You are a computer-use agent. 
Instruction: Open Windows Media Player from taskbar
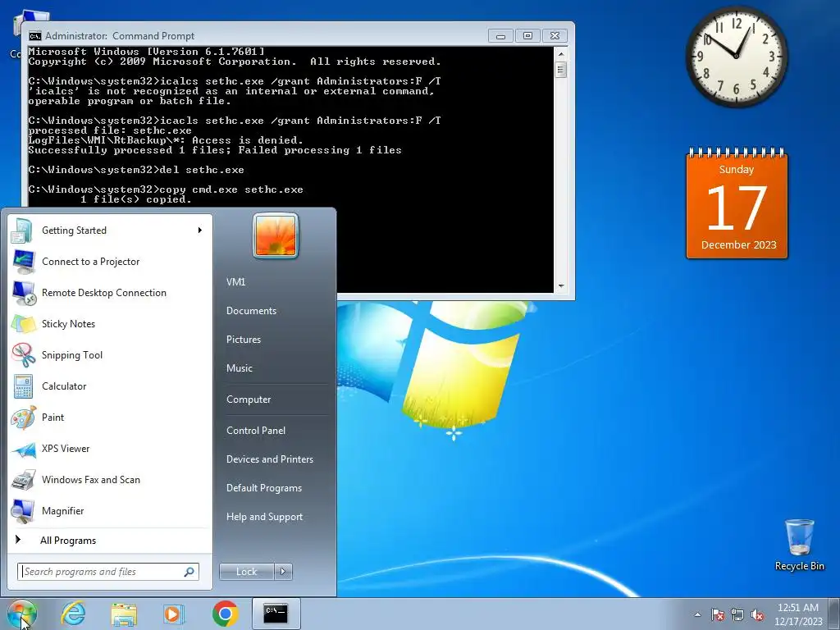(172, 614)
